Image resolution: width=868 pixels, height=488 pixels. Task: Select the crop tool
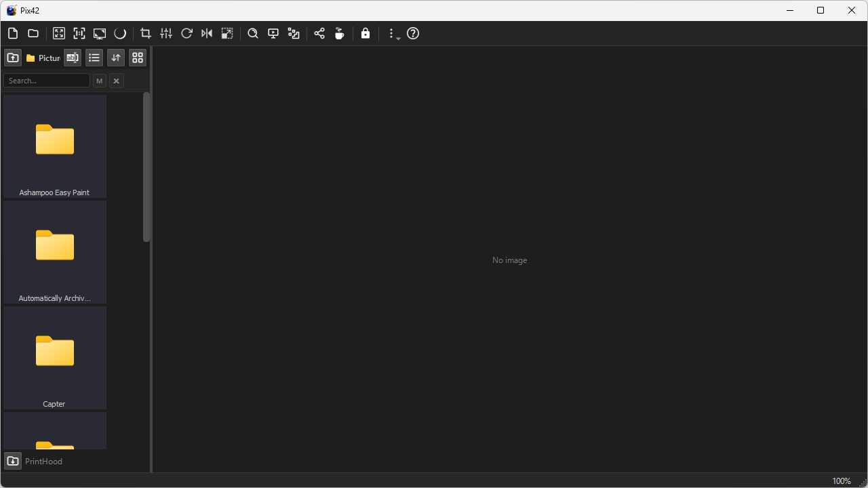pos(145,33)
